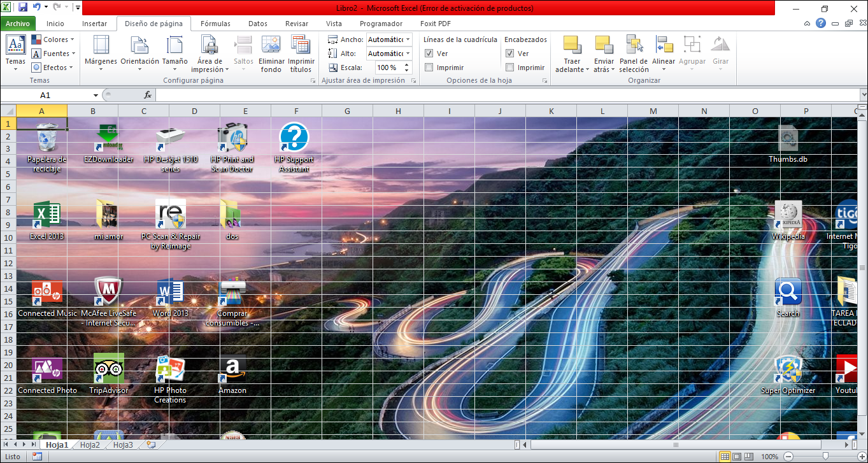Image resolution: width=868 pixels, height=463 pixels.
Task: Adjust the zoom slider handle
Action: 825,457
